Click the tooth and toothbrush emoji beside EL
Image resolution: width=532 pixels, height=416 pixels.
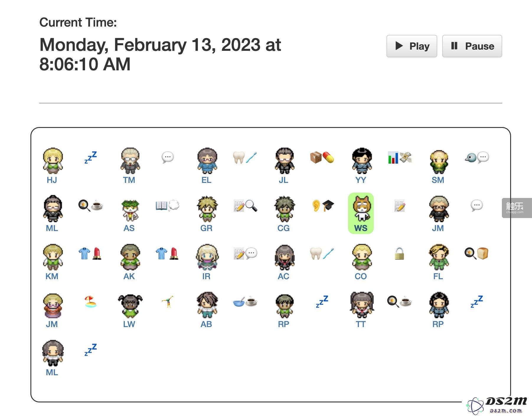245,157
